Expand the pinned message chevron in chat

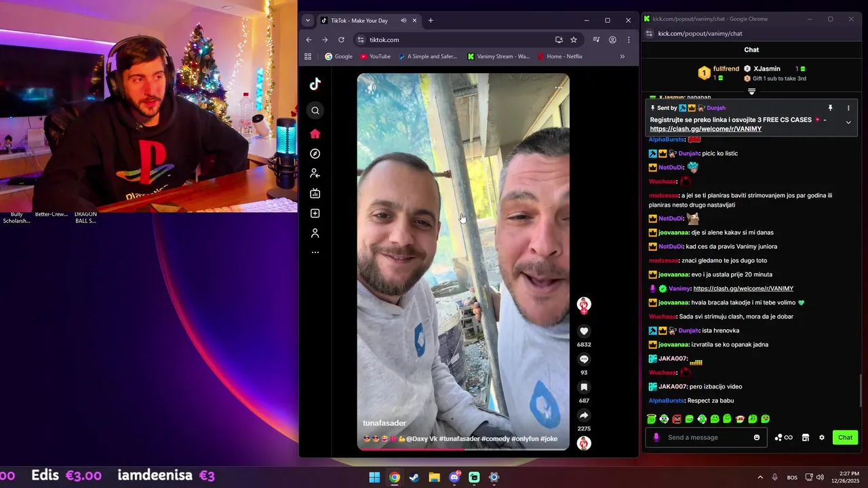[848, 123]
